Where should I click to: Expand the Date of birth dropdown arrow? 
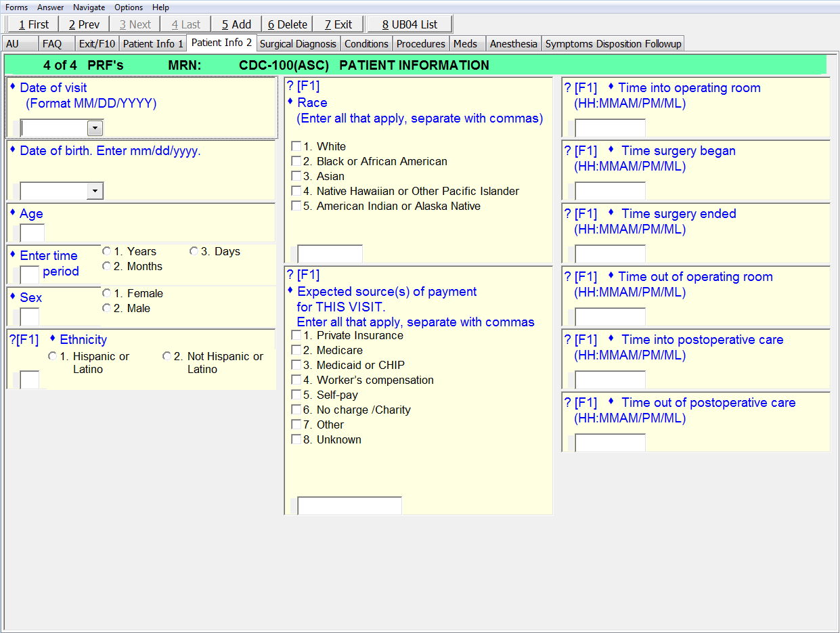tap(95, 191)
